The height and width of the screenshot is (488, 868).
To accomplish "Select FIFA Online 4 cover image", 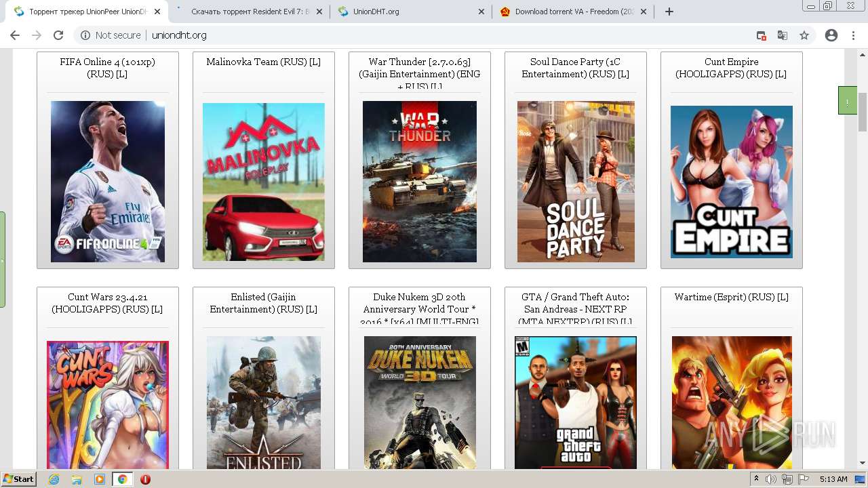I will pos(108,182).
